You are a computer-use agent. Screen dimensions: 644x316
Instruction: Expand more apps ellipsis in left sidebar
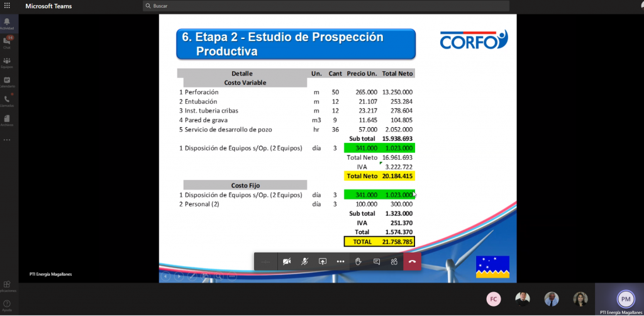click(8, 140)
